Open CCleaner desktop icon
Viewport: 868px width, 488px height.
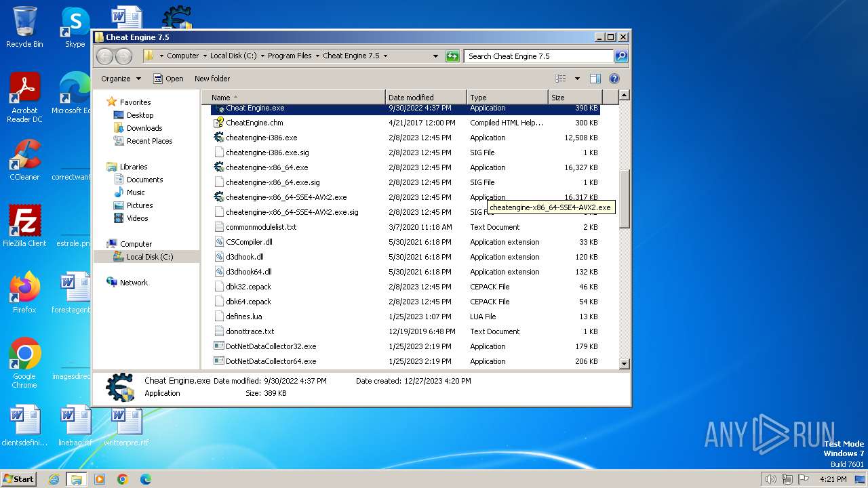coord(24,160)
